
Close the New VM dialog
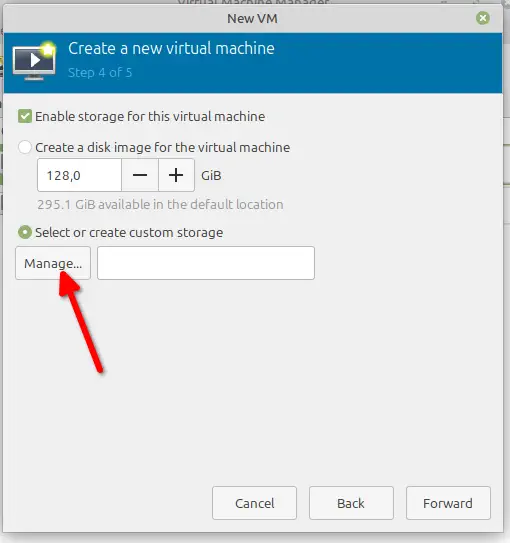tap(483, 18)
